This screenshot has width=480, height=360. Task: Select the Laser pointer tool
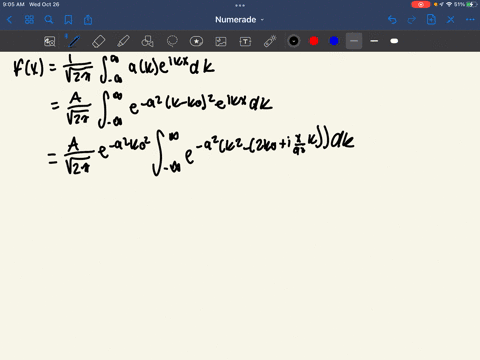click(270, 41)
